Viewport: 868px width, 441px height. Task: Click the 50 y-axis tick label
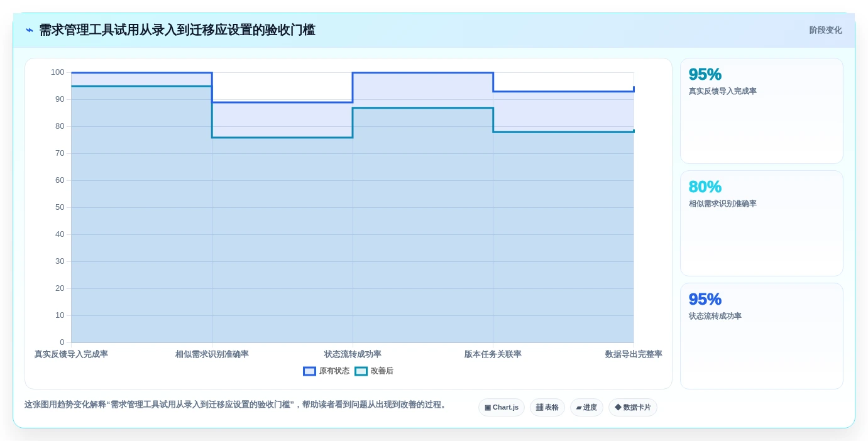60,207
